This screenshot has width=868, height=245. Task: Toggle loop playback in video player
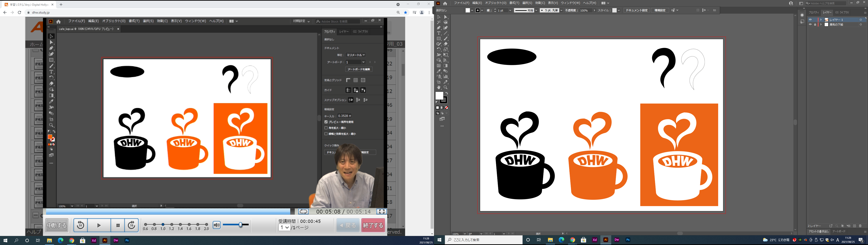coord(303,212)
